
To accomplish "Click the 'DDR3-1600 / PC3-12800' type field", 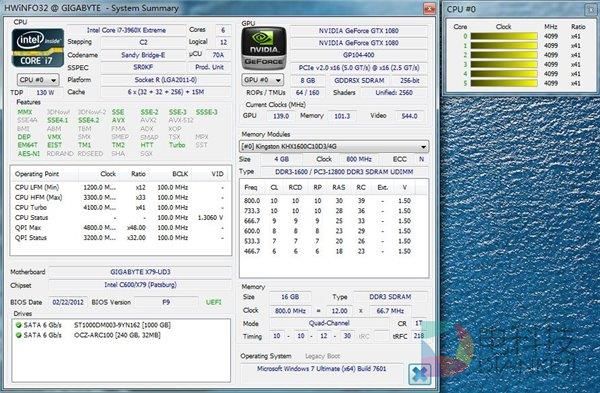I will tap(344, 172).
